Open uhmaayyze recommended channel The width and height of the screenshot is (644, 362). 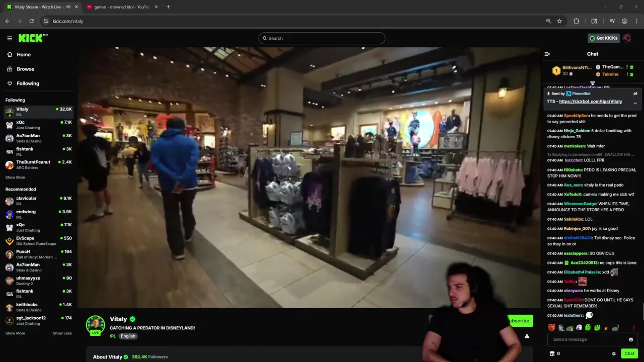click(x=39, y=281)
